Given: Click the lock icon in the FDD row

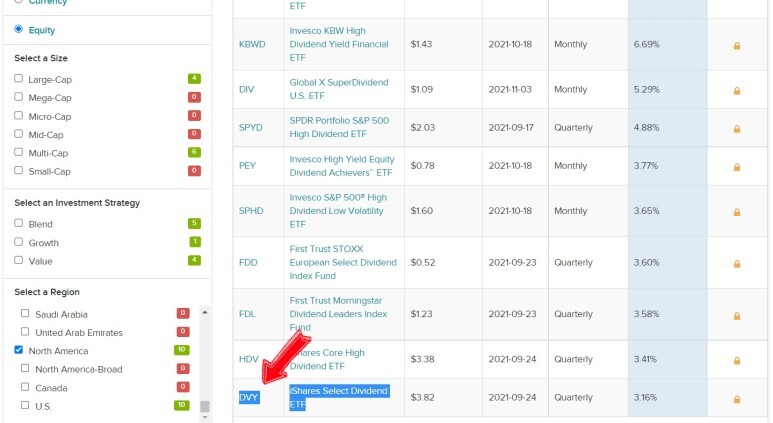Looking at the screenshot, I should (x=737, y=264).
